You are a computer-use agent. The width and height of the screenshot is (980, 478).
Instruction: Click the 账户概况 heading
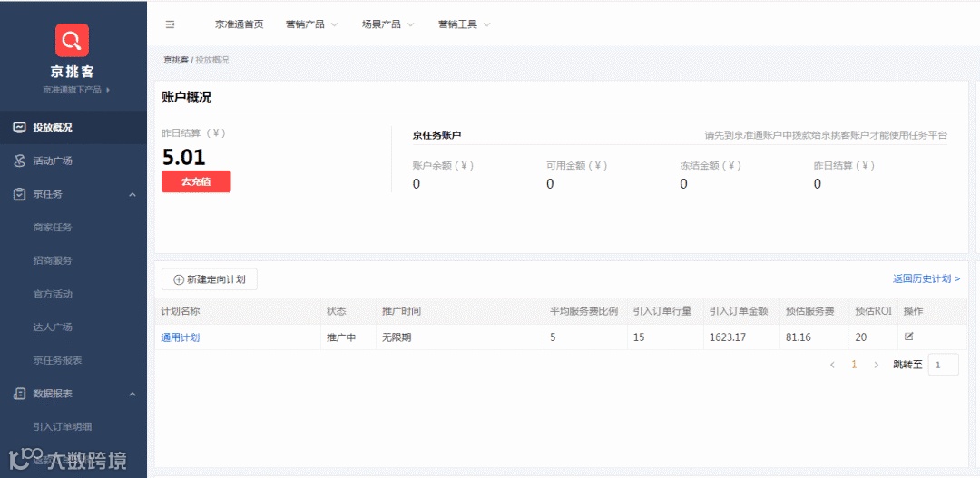186,97
